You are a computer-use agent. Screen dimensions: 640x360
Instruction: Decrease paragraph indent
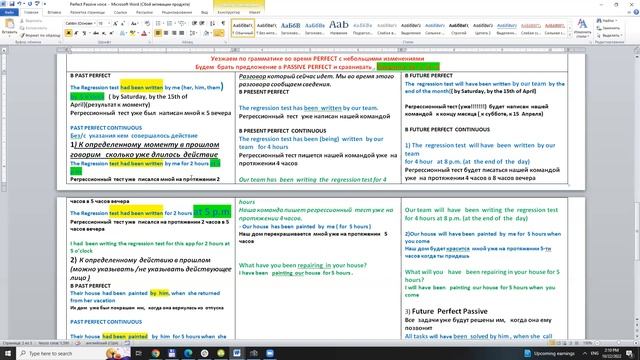point(194,24)
